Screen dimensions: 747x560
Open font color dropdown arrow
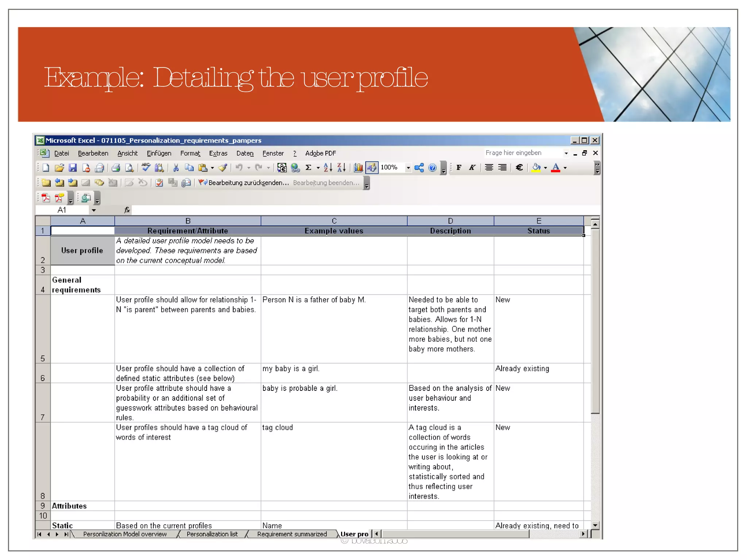click(x=565, y=168)
